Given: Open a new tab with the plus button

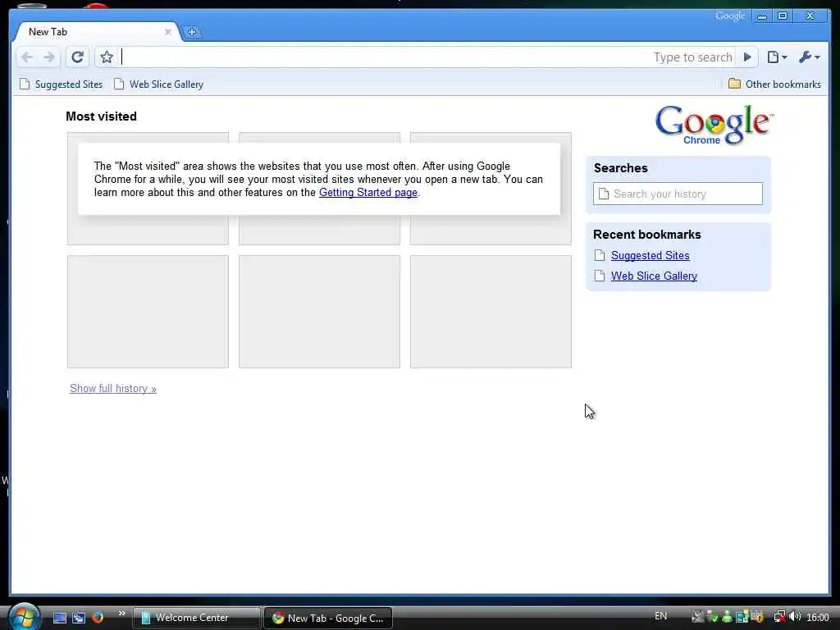Looking at the screenshot, I should (x=191, y=32).
